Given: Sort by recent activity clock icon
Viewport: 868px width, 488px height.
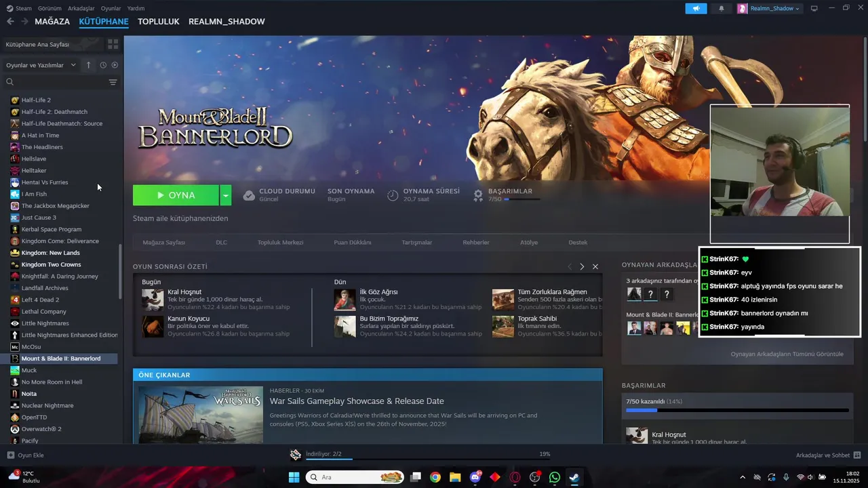Looking at the screenshot, I should coord(103,65).
